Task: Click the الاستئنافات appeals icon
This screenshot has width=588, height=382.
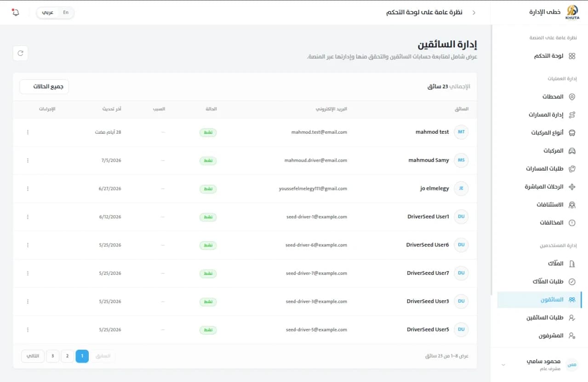Action: click(572, 205)
